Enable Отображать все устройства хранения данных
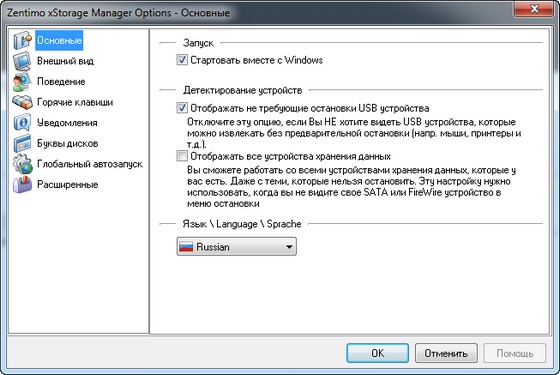This screenshot has height=375, width=560. coord(182,156)
